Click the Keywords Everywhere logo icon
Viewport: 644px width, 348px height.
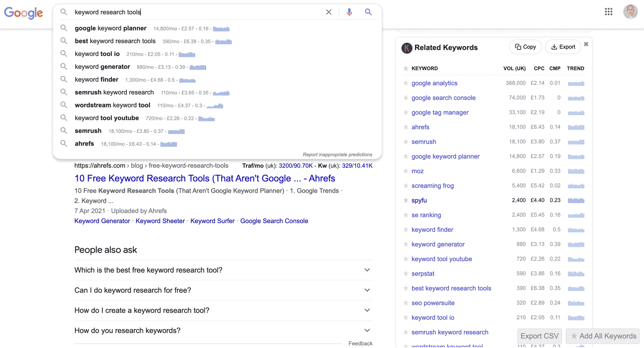[x=407, y=48]
